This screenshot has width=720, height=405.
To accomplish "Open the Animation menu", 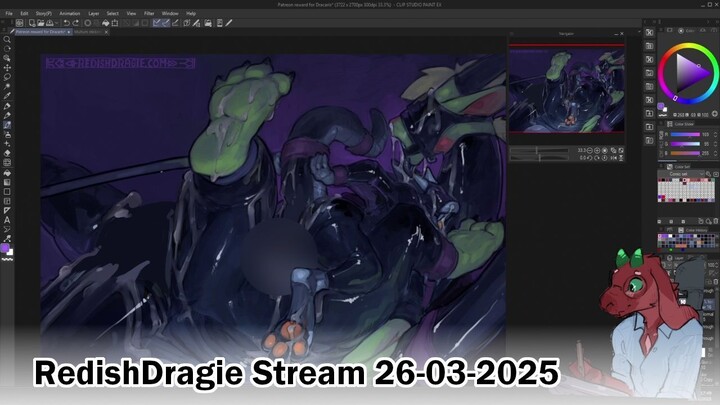I will 70,14.
